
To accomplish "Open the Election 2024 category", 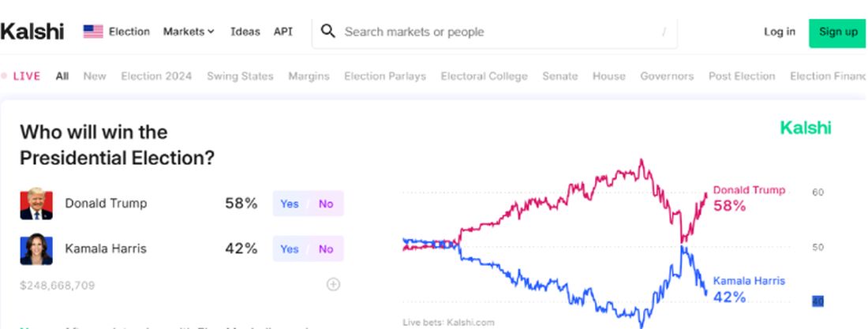I will coord(157,76).
